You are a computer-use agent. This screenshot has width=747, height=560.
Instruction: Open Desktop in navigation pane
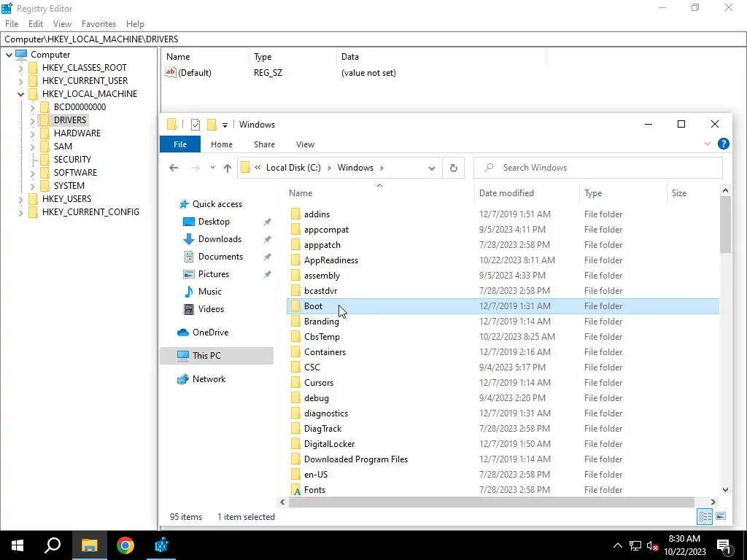[x=214, y=222]
